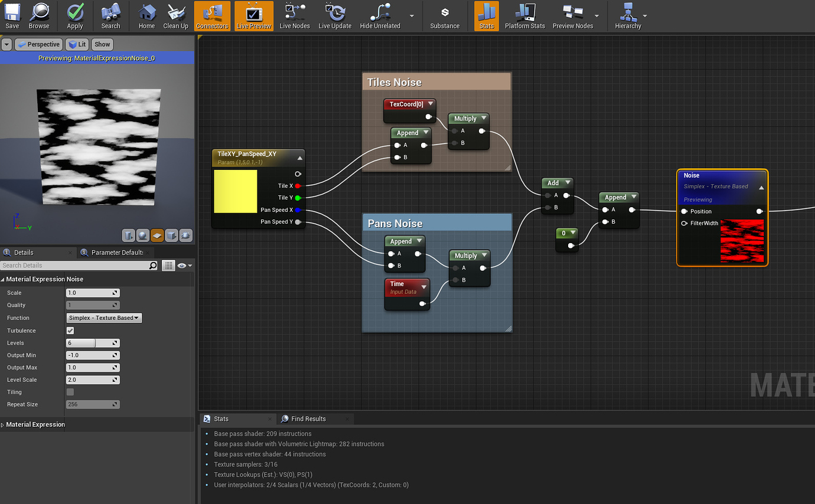Enable Live Nodes
The image size is (815, 504).
(x=294, y=16)
